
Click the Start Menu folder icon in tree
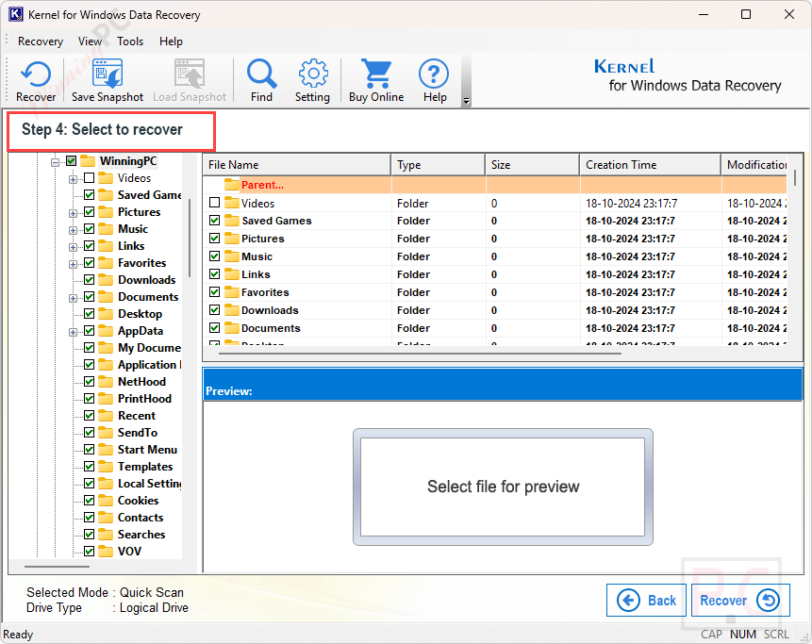click(106, 450)
